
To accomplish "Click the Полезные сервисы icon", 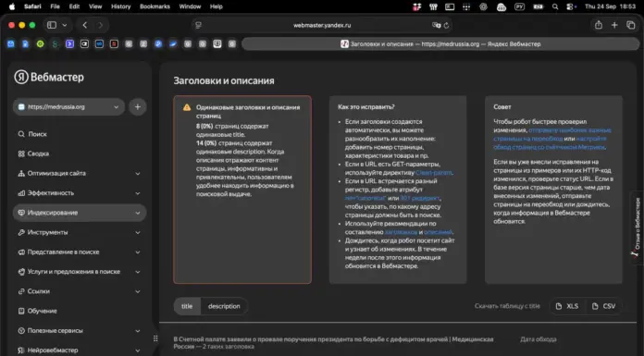I will pyautogui.click(x=21, y=330).
